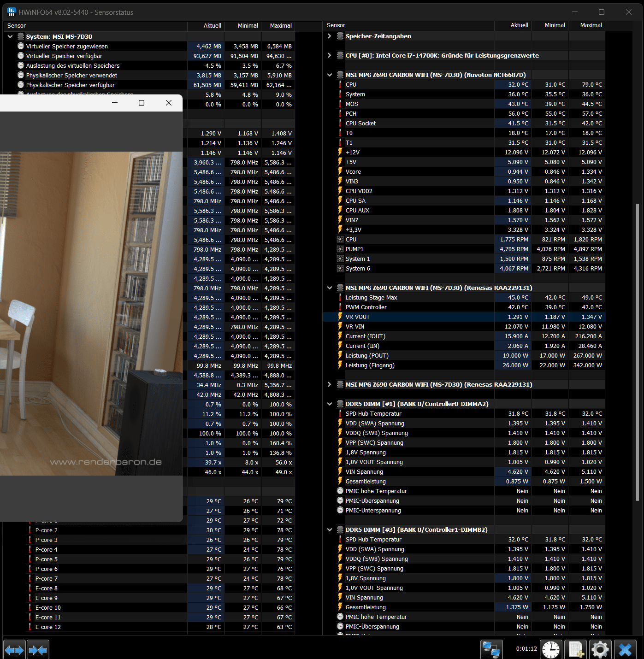Maximize the overlay render window
The width and height of the screenshot is (644, 659).
tap(142, 103)
